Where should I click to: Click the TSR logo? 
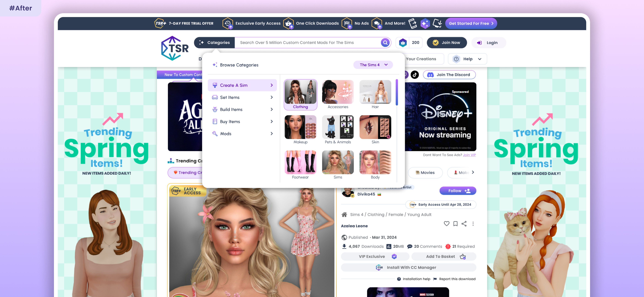click(x=175, y=48)
